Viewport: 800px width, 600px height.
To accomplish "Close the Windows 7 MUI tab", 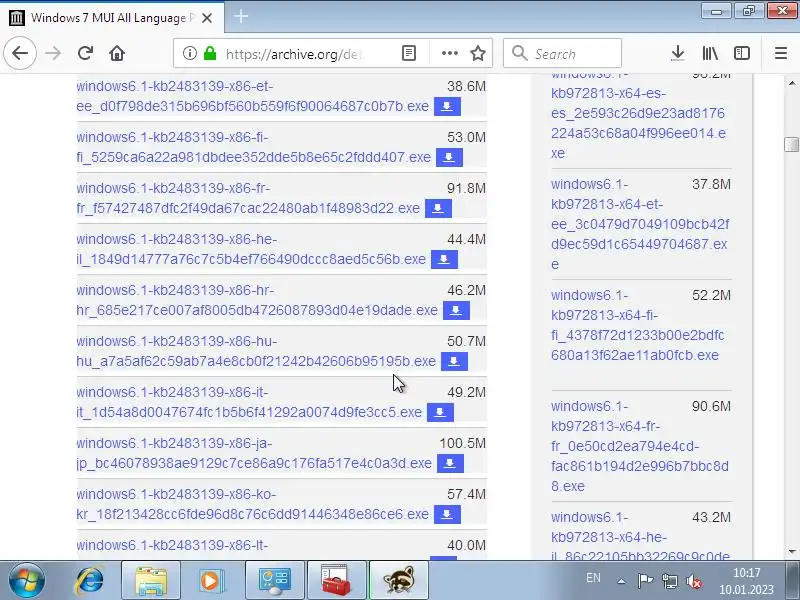I will tap(207, 18).
